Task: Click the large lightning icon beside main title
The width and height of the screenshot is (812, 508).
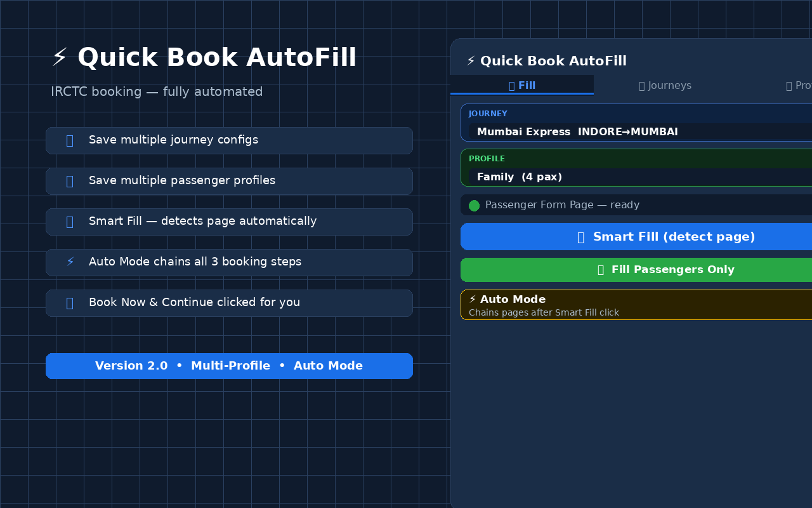Action: click(60, 57)
